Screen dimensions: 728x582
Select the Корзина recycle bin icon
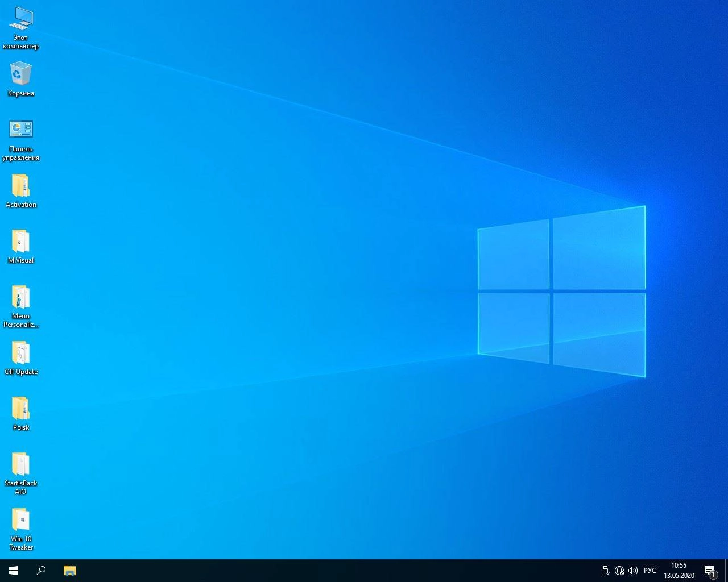(x=21, y=79)
